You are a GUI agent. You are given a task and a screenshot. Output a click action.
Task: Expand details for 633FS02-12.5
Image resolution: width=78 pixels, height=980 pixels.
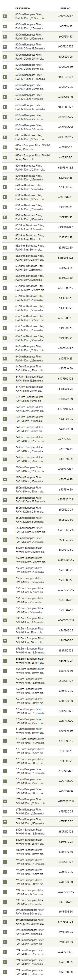coord(5,227)
